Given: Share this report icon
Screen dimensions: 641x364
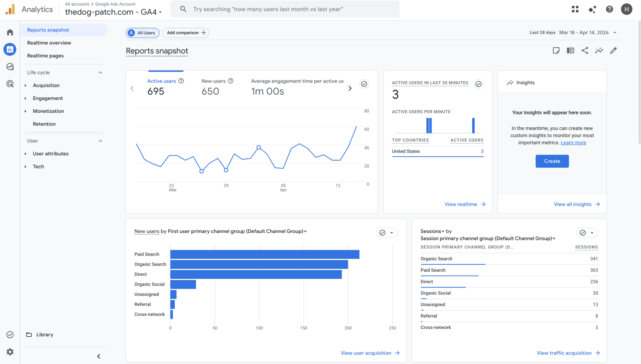Looking at the screenshot, I should [585, 50].
